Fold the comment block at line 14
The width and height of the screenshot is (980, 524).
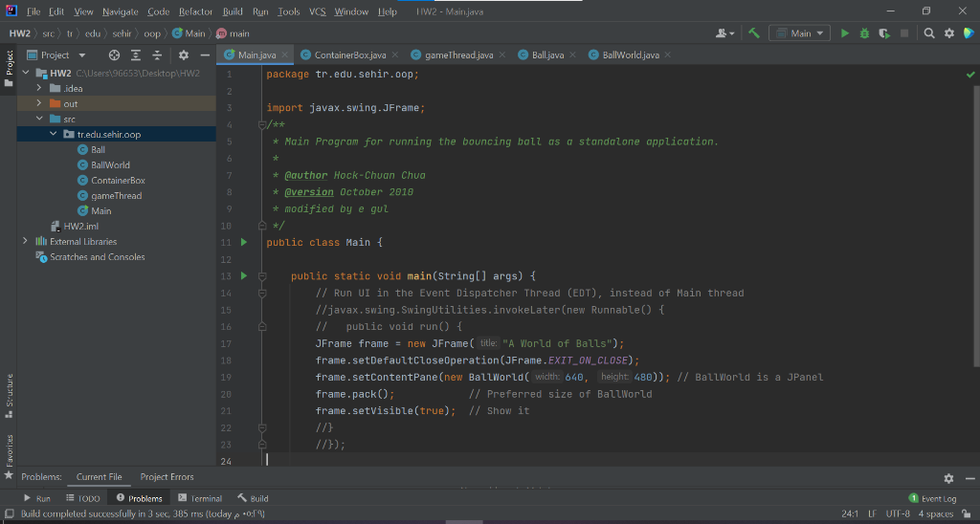click(x=262, y=293)
